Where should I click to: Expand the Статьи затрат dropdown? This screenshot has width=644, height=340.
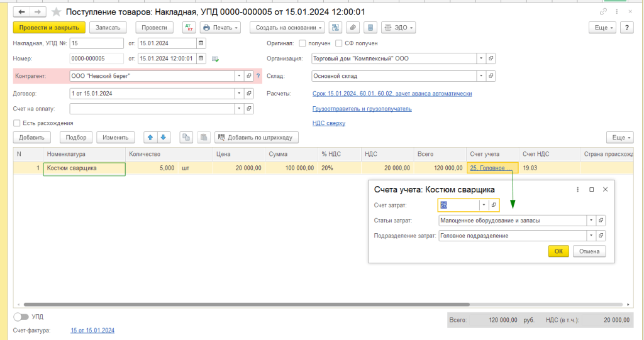click(591, 221)
